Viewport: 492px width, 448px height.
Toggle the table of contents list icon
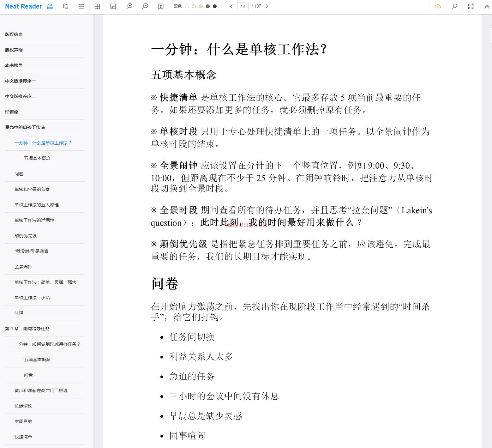point(81,6)
